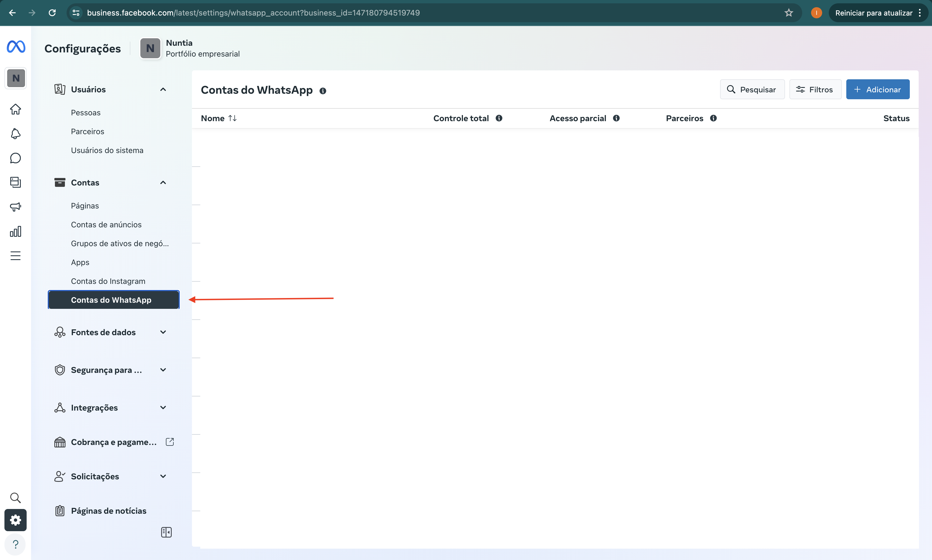Click info icon beside Contas do WhatsApp title
Image resolution: width=932 pixels, height=560 pixels.
[323, 91]
